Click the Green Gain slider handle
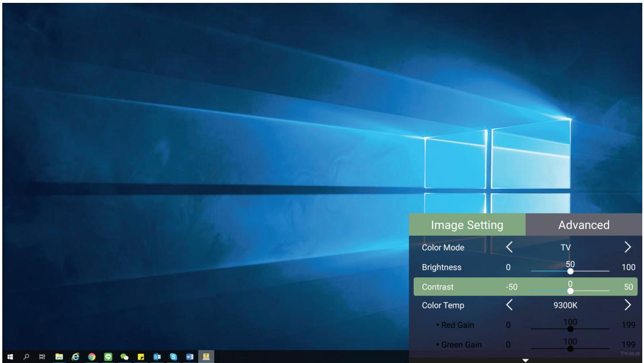This screenshot has width=644, height=363. pos(570,349)
